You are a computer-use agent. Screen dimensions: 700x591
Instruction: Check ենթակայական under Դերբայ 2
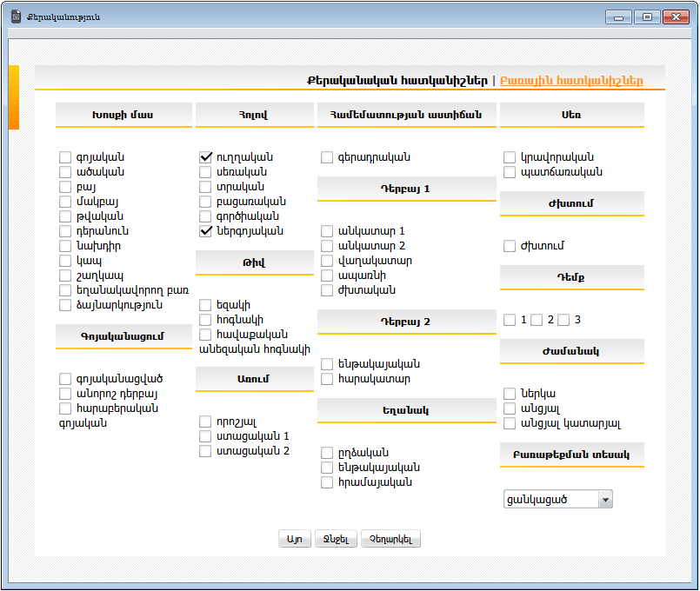(327, 364)
